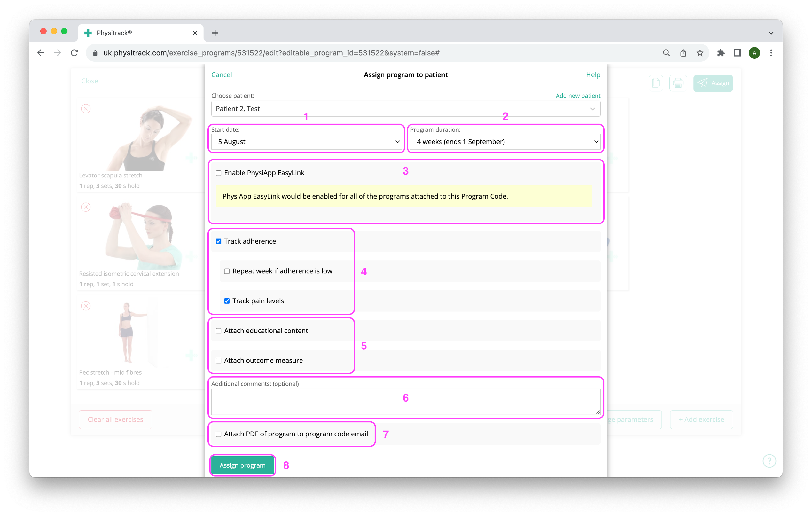This screenshot has height=516, width=812.
Task: Remove the Resisted isometric cervical extension exercise
Action: (86, 207)
